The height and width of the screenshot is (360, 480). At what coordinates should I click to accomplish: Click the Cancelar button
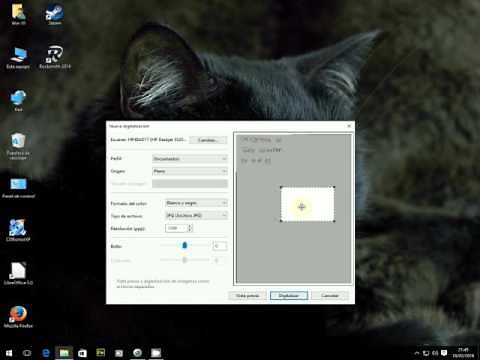(x=330, y=296)
